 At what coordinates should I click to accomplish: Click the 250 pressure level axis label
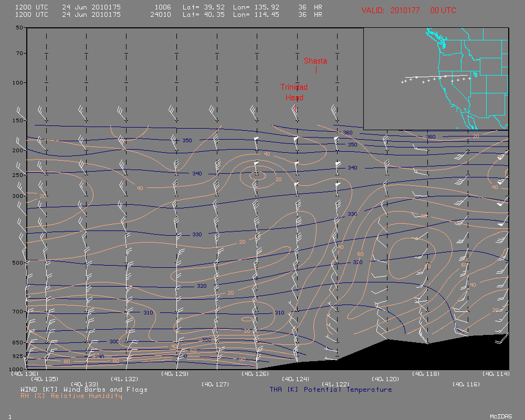click(18, 175)
